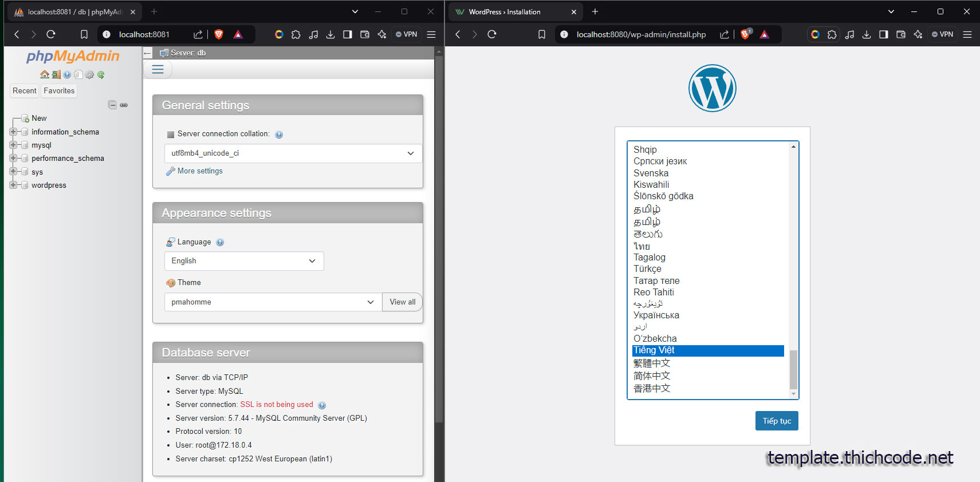Image resolution: width=980 pixels, height=482 pixels.
Task: Expand the performance_schema database node
Action: 13,158
